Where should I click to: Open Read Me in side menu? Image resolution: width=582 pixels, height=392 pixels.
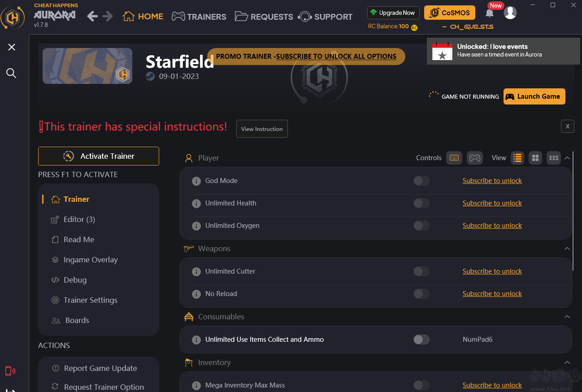coord(73,240)
